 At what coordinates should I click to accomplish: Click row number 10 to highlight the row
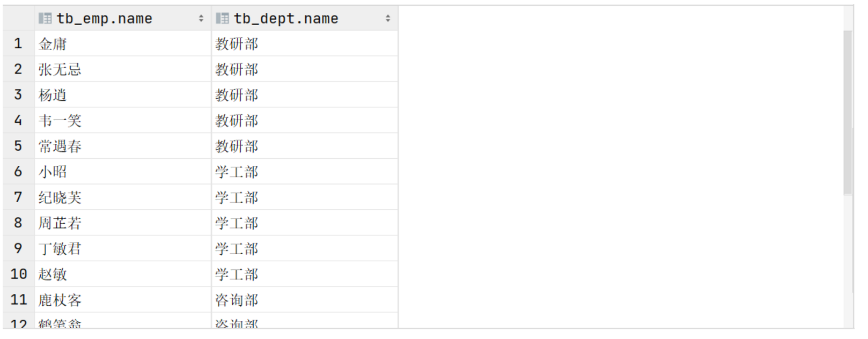click(x=18, y=274)
